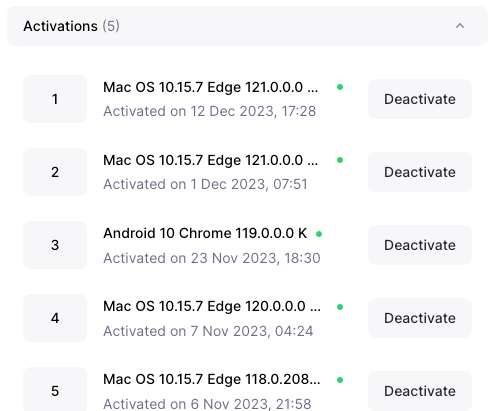This screenshot has width=497, height=411.
Task: Deactivate the 1 Dec 2023 activation
Action: pyautogui.click(x=420, y=172)
